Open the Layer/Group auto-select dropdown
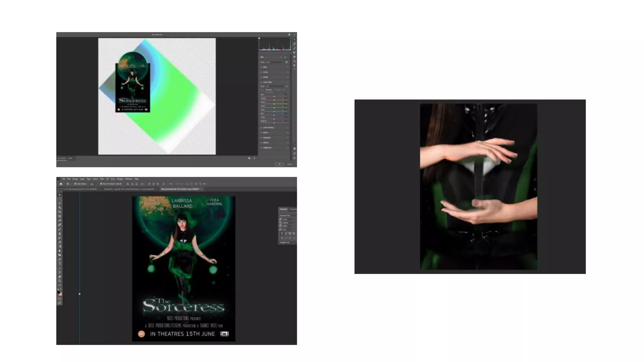 click(x=92, y=184)
